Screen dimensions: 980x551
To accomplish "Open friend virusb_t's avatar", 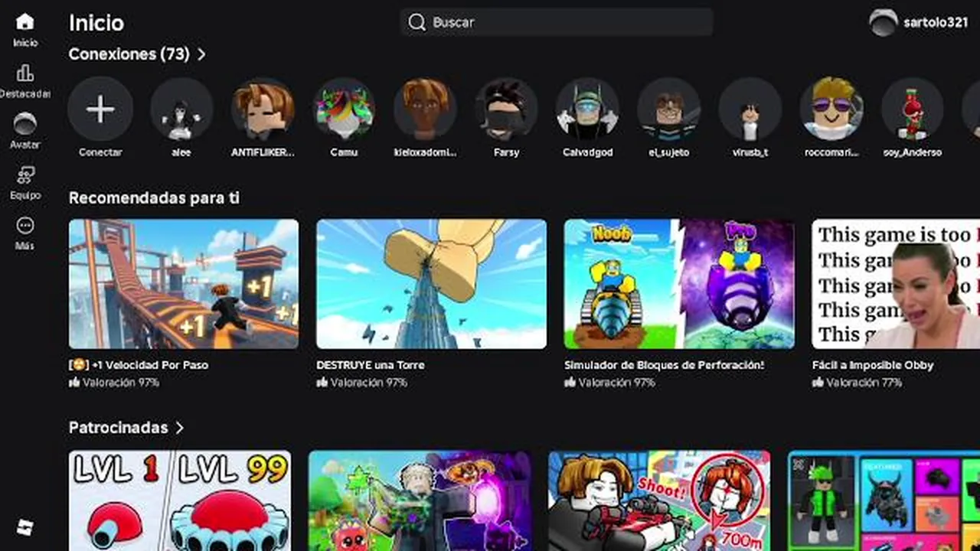I will click(750, 109).
